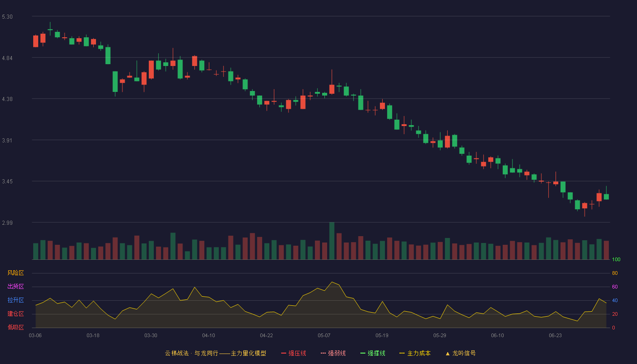The width and height of the screenshot is (637, 364).
Task: Click the 出货区 zone label
Action: pos(15,287)
